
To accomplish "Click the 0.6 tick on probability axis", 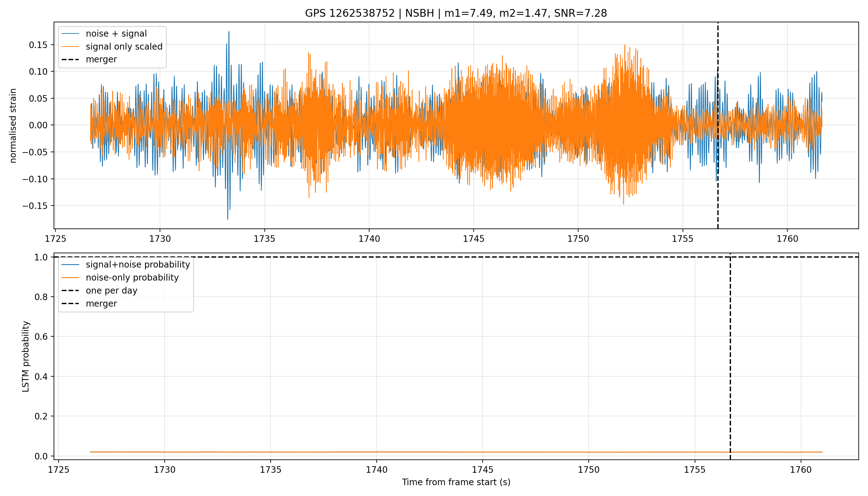I will click(42, 337).
